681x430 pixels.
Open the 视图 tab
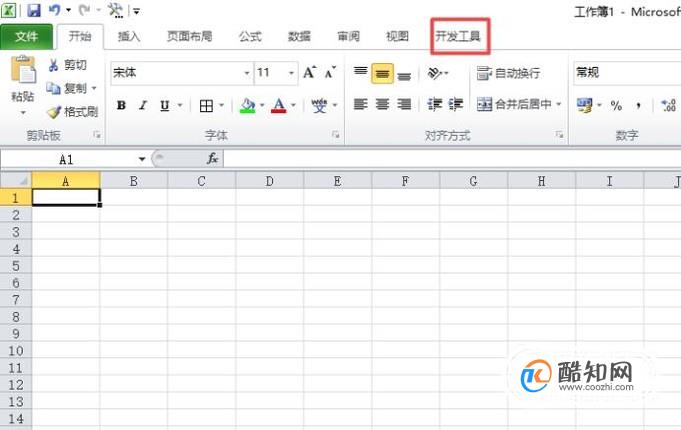click(397, 36)
